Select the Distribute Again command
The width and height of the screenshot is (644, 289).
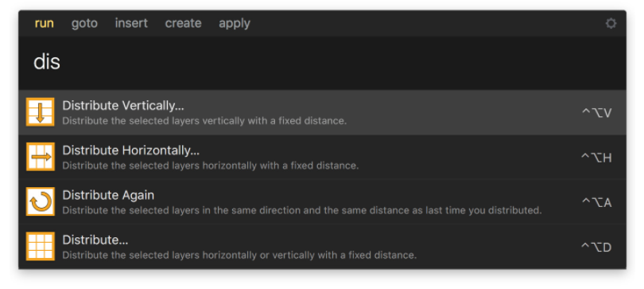(x=323, y=202)
